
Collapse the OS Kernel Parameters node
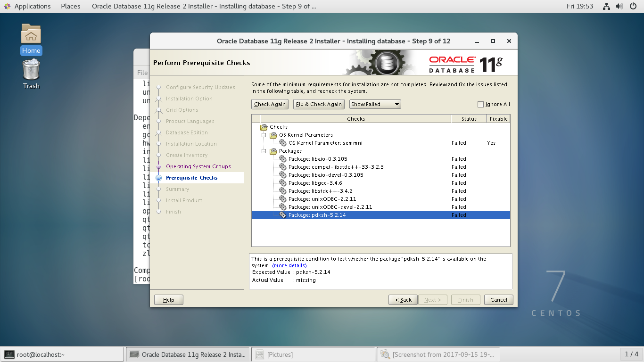pos(264,135)
